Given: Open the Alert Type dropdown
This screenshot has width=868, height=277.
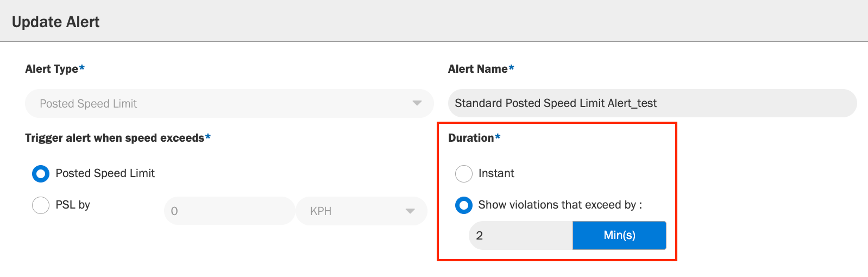Looking at the screenshot, I should tap(229, 103).
